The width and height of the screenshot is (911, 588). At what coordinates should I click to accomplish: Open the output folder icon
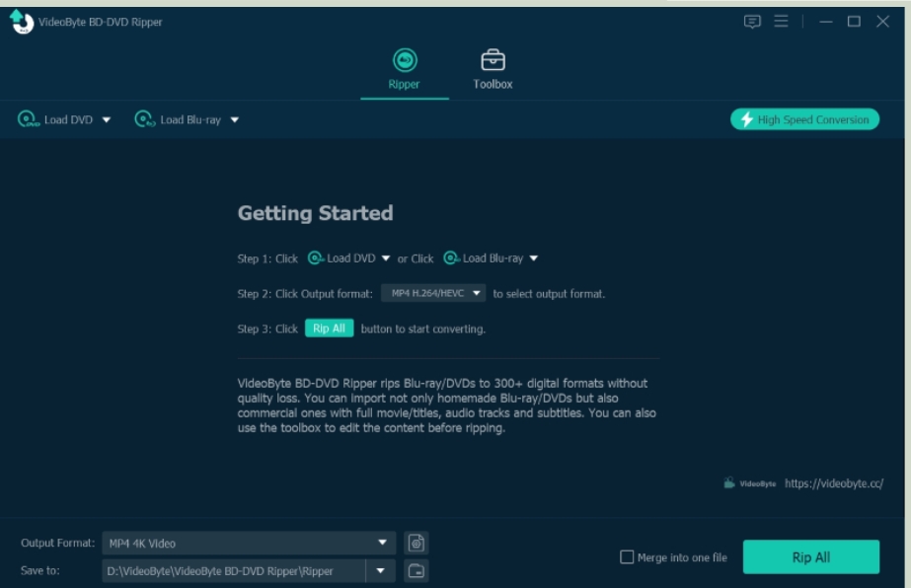[x=417, y=570]
